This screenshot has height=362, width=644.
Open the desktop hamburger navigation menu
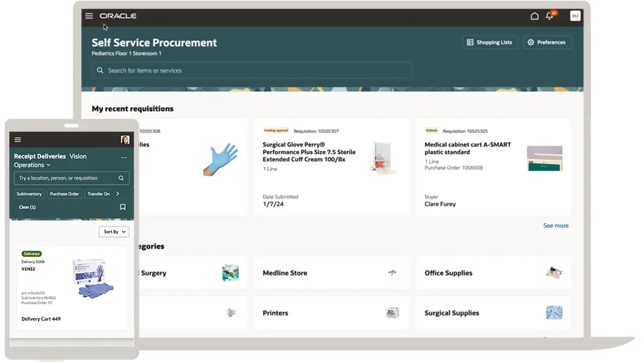point(89,16)
